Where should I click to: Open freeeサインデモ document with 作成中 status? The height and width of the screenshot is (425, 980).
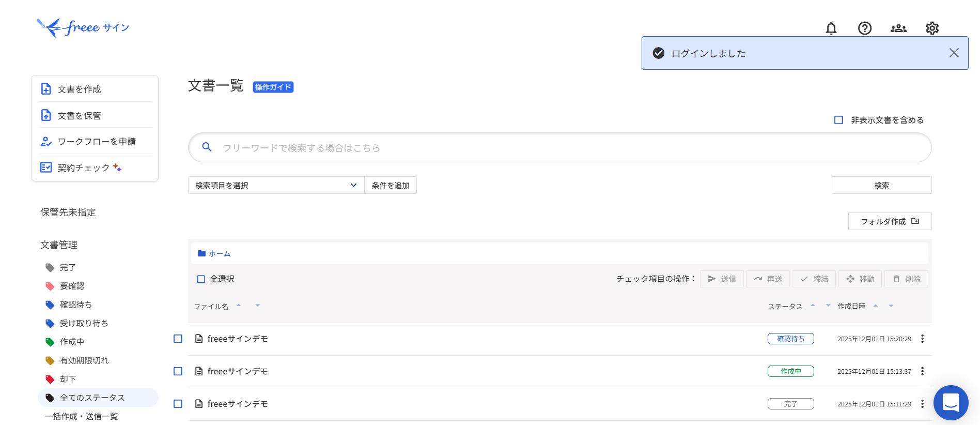pyautogui.click(x=238, y=371)
